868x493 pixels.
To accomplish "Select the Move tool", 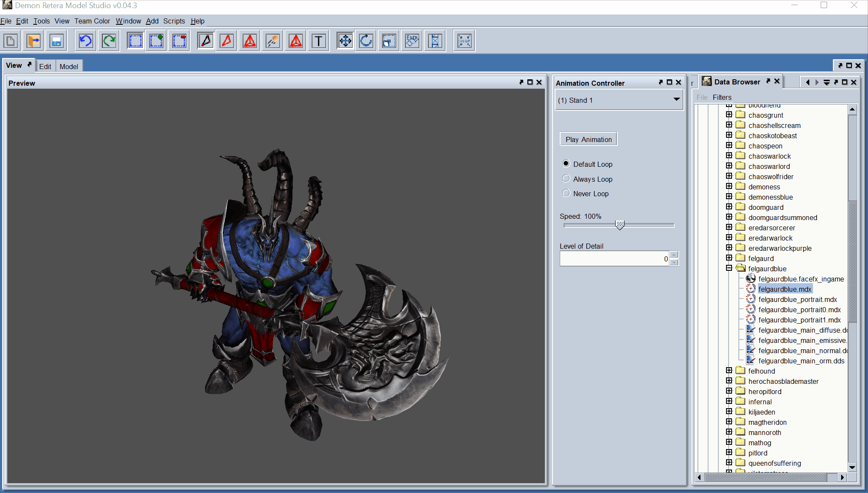I will coord(345,41).
